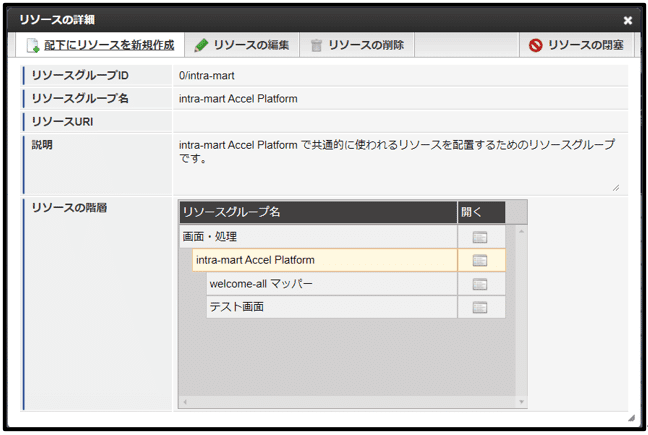Viewport: 648px width, 435px height.
Task: Open the intra-mart Accel Platform row icon
Action: coord(480,260)
